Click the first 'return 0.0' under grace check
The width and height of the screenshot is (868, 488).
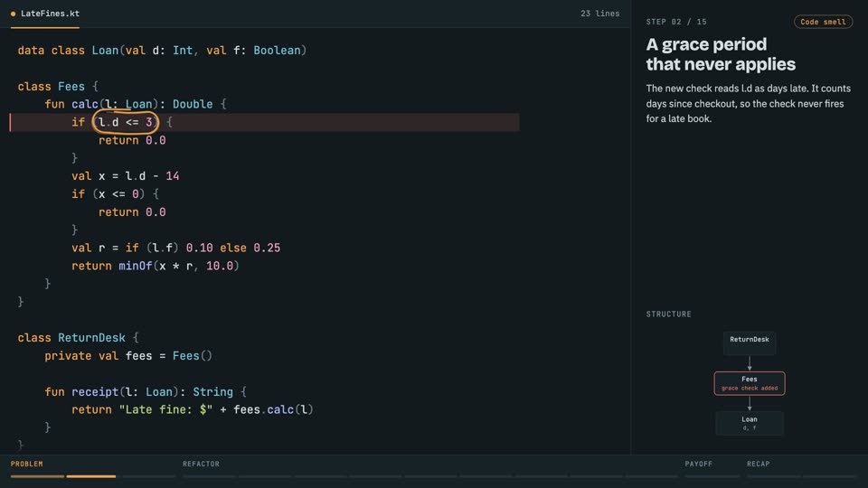132,141
